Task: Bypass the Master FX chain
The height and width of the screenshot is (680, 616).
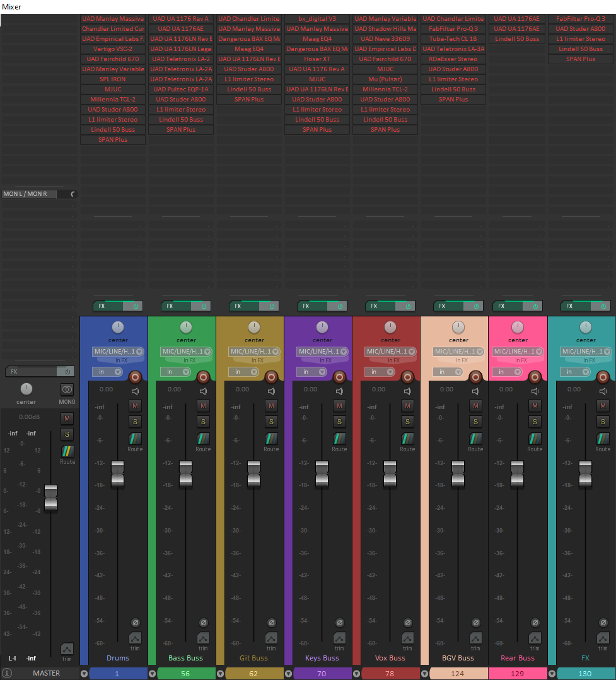Action: coord(67,372)
